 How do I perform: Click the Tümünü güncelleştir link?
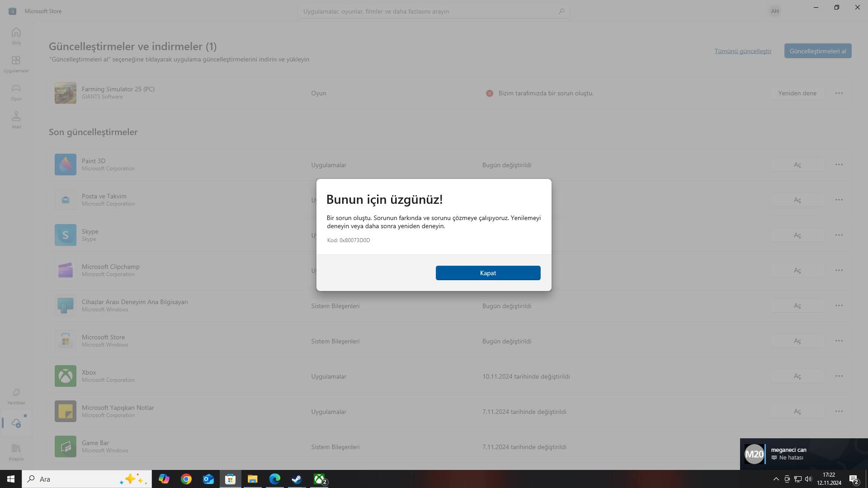(x=743, y=51)
